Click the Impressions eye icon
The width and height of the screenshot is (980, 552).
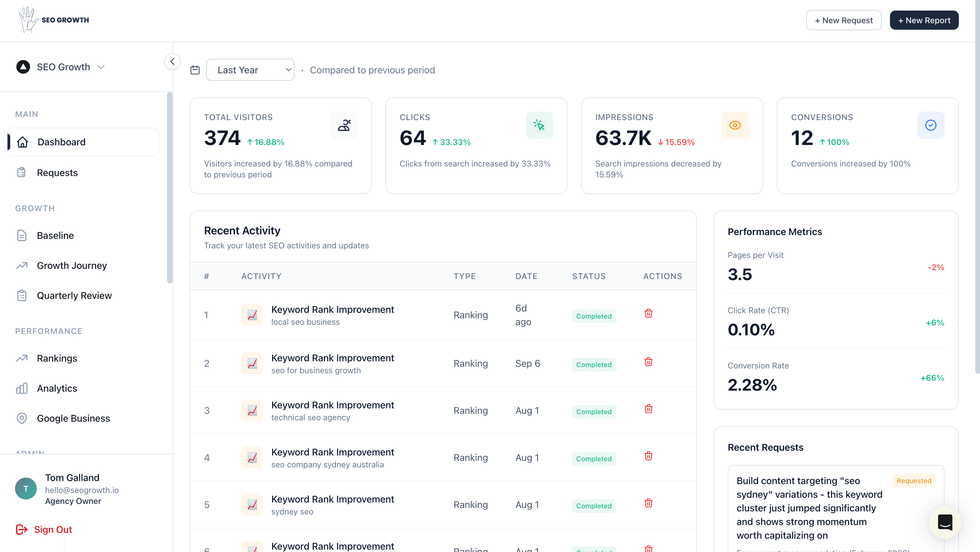coord(735,125)
